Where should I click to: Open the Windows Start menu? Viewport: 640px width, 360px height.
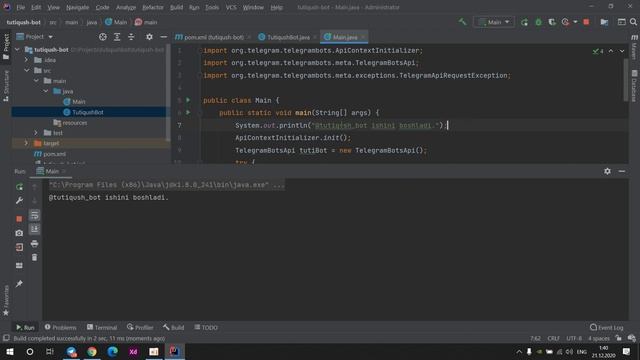[x=10, y=351]
